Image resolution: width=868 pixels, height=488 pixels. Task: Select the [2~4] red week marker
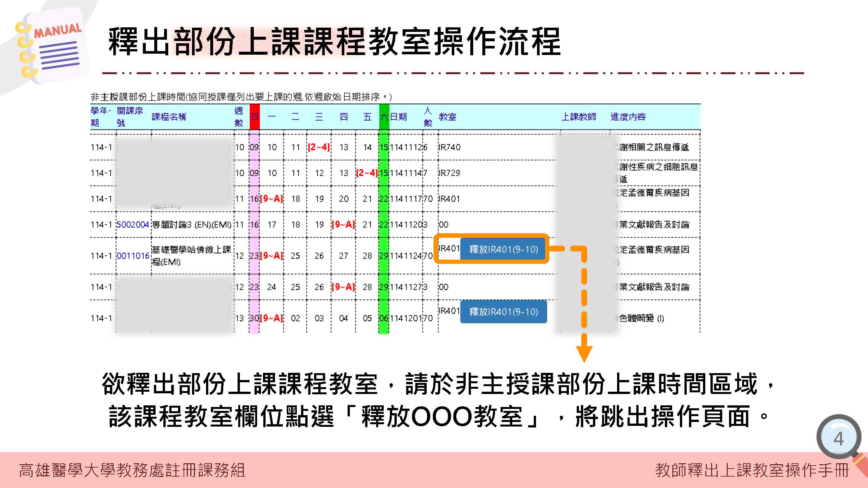coord(318,147)
